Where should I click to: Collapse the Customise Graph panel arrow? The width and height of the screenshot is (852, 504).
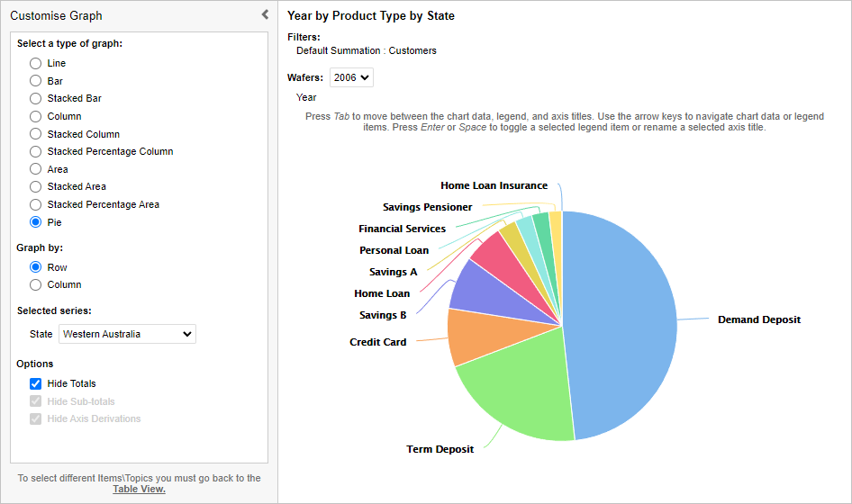click(x=265, y=14)
